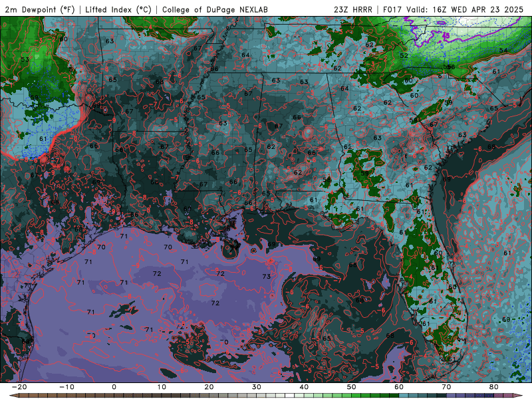Select the "-10" colorbar scale label
This screenshot has height=399, width=532.
66,387
